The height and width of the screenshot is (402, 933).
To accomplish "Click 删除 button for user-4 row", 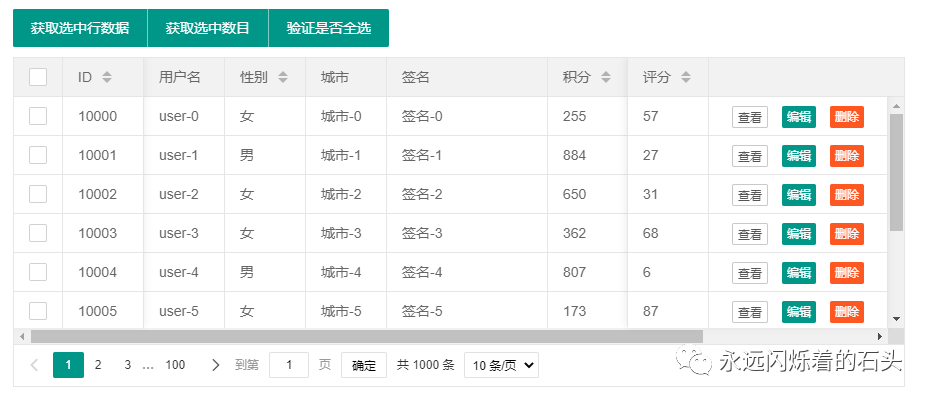I will coord(847,273).
